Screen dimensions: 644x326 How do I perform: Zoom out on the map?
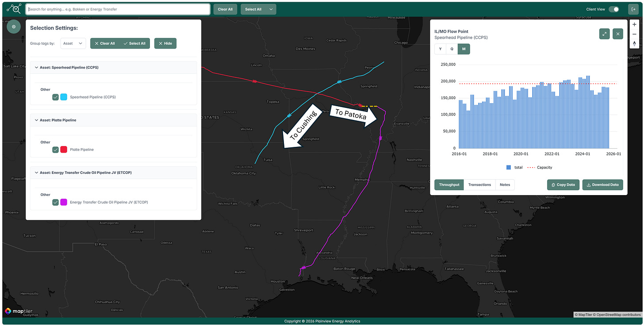pos(634,34)
